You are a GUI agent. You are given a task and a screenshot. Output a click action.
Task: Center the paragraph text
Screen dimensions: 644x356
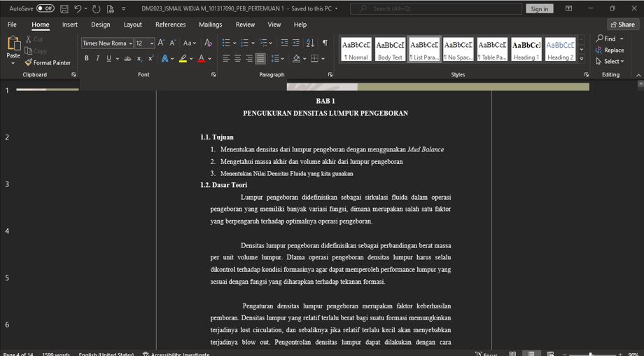tap(237, 58)
